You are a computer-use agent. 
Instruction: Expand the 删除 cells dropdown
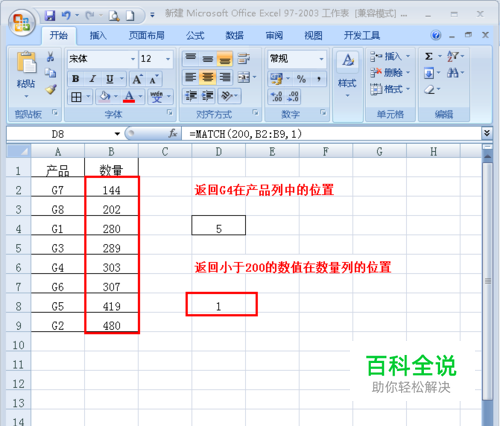click(408, 73)
